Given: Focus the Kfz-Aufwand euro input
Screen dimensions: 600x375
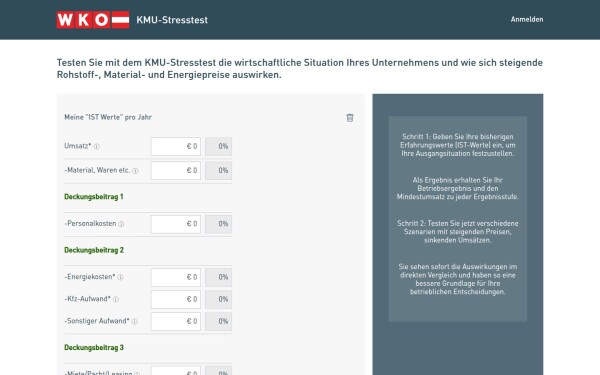Looking at the screenshot, I should (x=176, y=299).
